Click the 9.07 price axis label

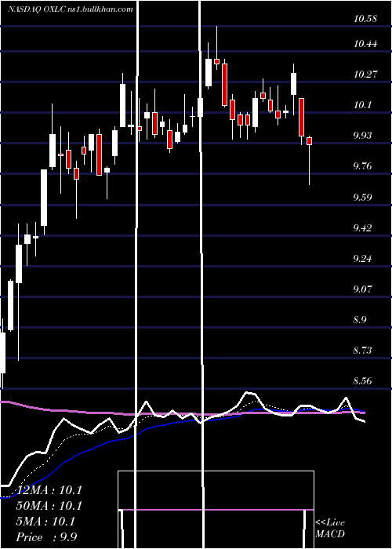(362, 289)
